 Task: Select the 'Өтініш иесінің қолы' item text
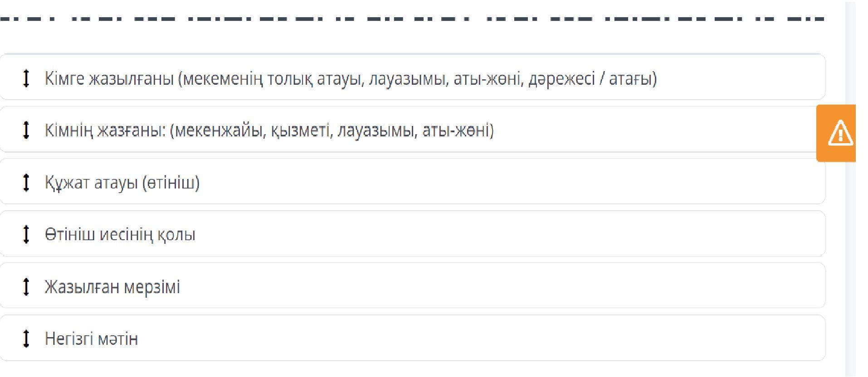120,235
